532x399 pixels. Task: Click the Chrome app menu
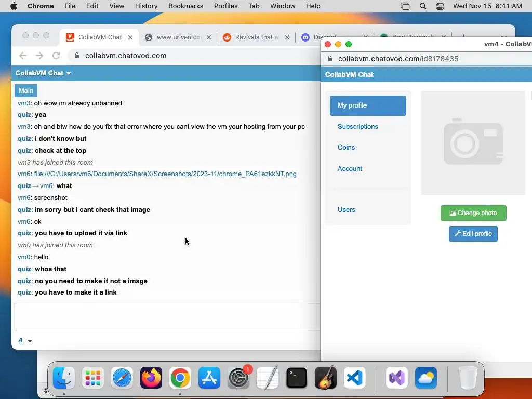(41, 6)
